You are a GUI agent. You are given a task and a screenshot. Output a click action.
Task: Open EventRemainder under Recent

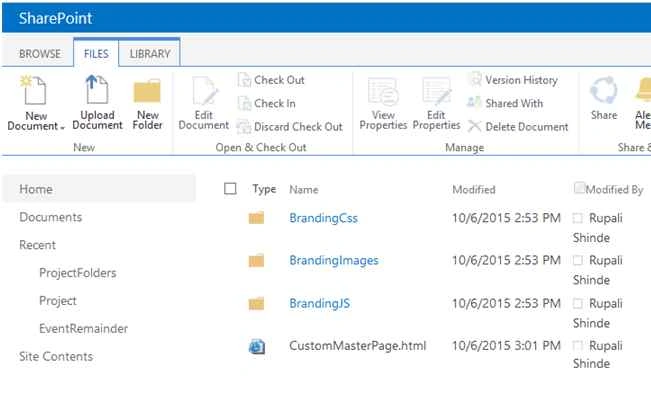coord(83,329)
